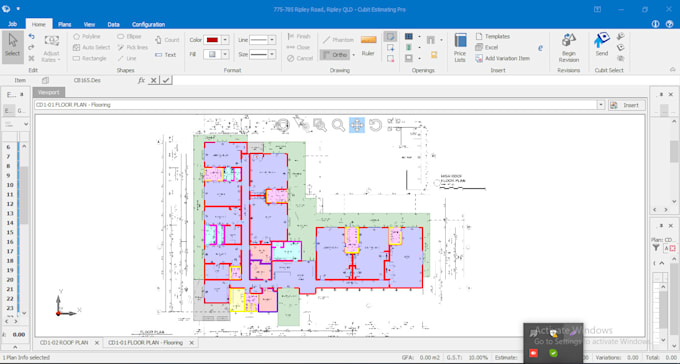
Task: Open the Job menu
Action: point(12,24)
